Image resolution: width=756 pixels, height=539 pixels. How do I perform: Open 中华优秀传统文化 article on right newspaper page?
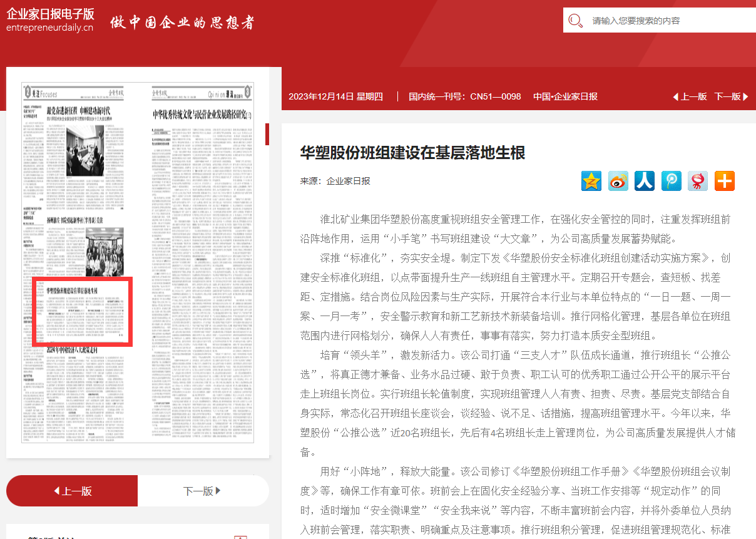point(202,115)
